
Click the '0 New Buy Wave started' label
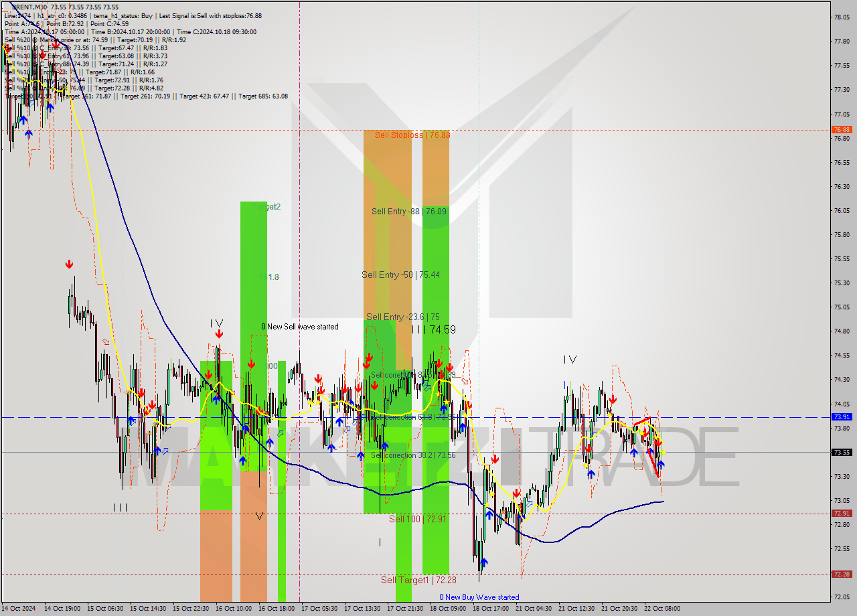pyautogui.click(x=479, y=597)
